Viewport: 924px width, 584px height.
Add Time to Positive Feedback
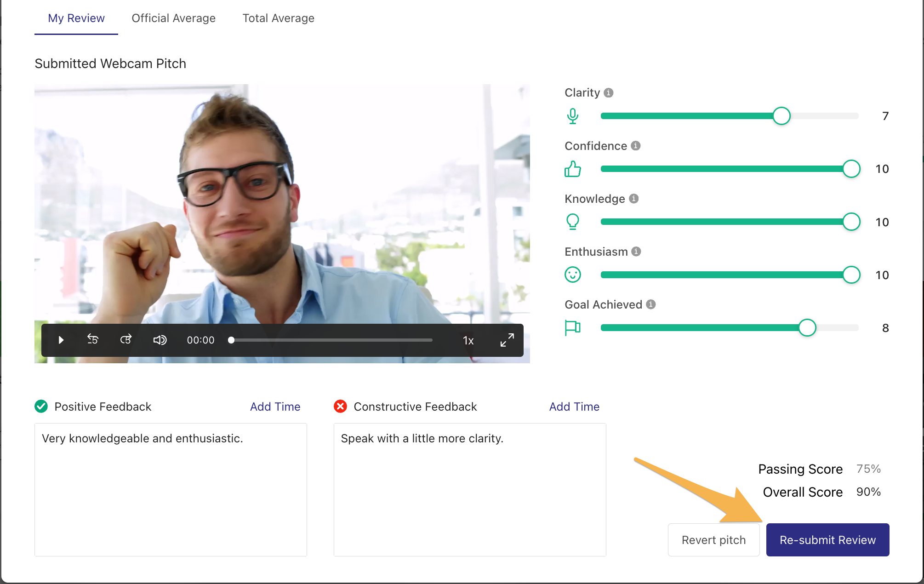pos(275,407)
